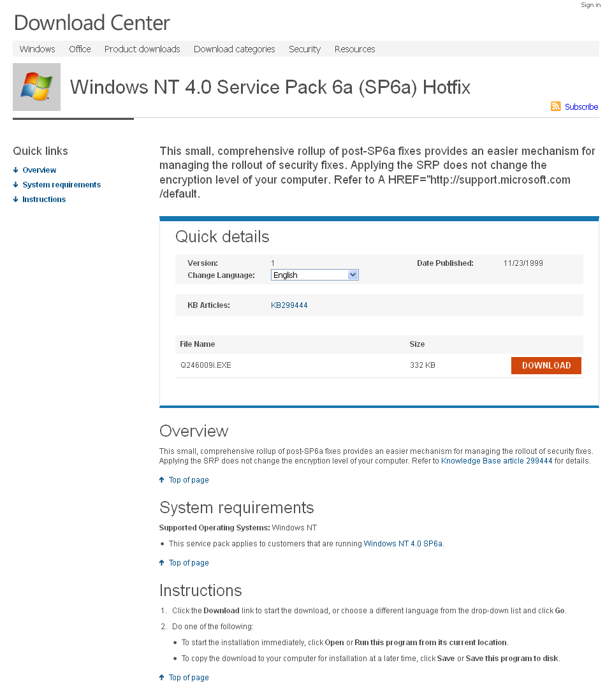
Task: Click the Subscribe link
Action: click(x=581, y=107)
